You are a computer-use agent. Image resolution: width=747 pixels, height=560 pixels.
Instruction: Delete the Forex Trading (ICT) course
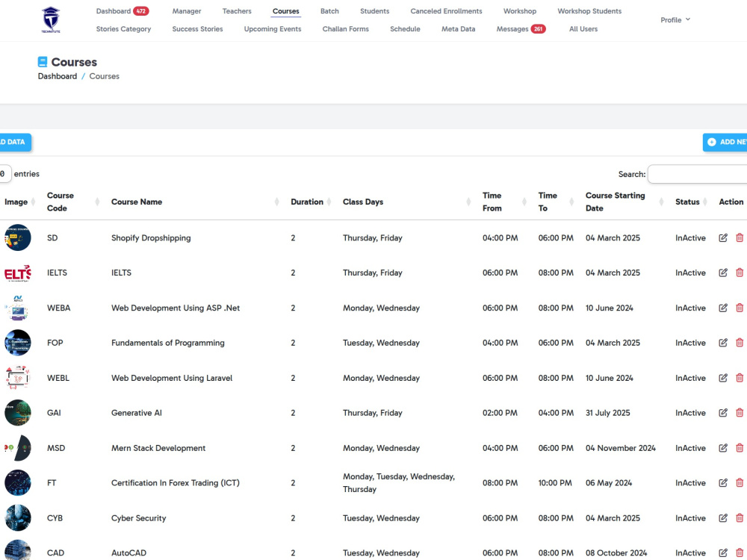[740, 482]
